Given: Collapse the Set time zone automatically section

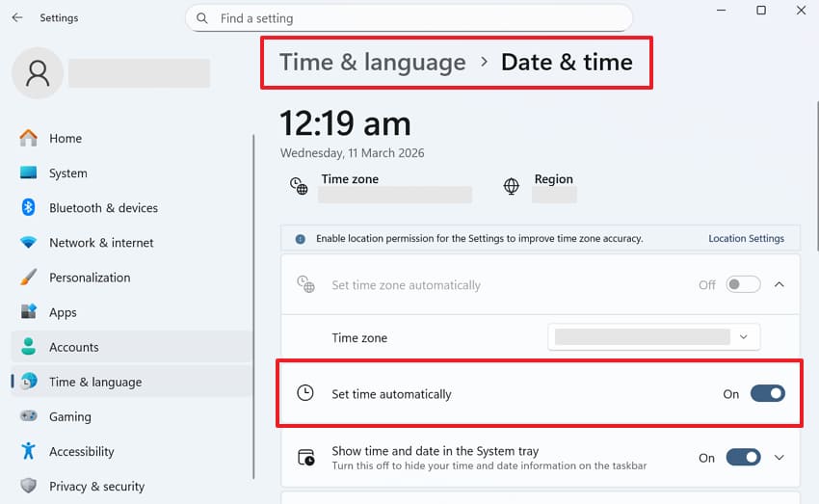Looking at the screenshot, I should click(x=779, y=284).
